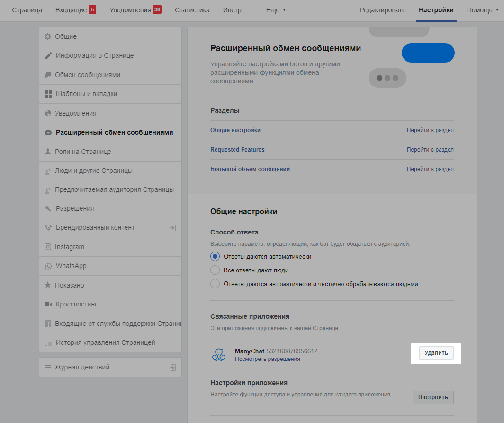Click Перейти в раздел for Большой объем сообщений
This screenshot has height=423, width=504.
[430, 169]
